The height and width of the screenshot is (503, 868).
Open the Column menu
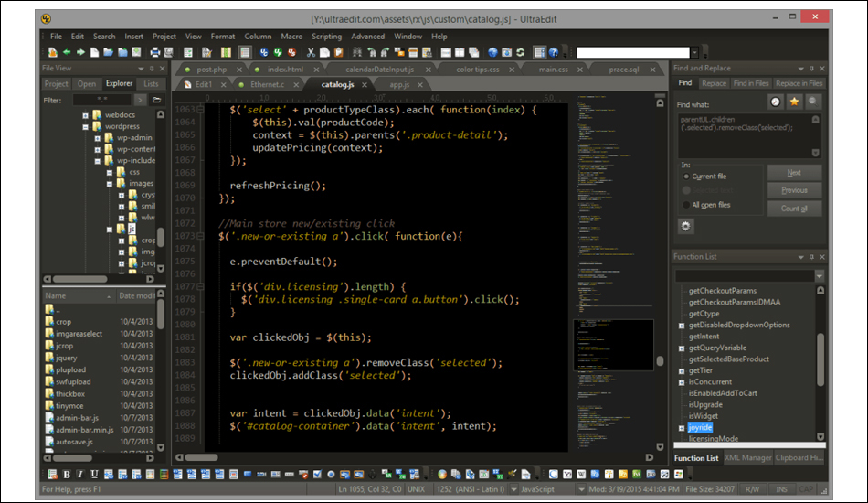pos(258,36)
